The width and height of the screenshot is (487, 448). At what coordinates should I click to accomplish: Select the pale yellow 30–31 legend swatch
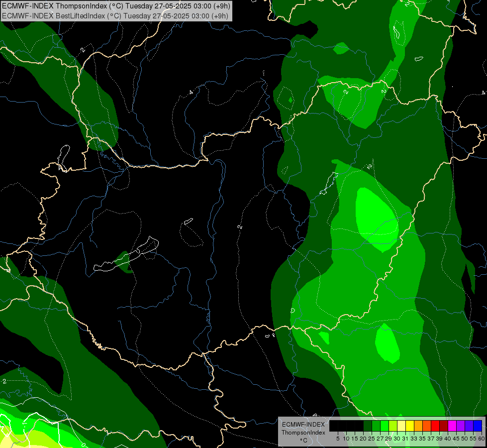(401, 426)
